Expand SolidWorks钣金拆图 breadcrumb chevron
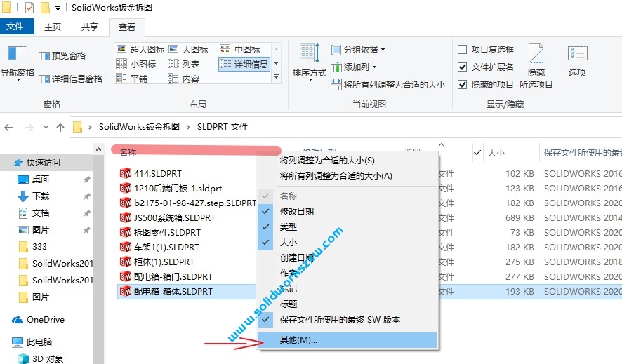622x364 pixels. pos(188,127)
